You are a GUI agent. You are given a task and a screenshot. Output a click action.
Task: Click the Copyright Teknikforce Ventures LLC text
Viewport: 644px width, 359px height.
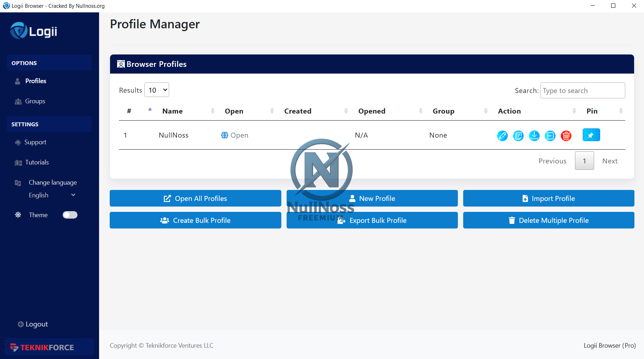[162, 346]
